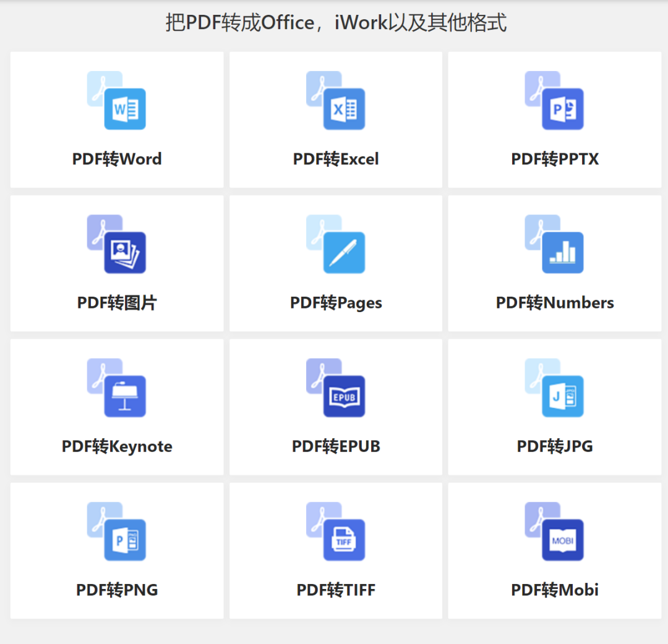Screen dimensions: 668x644
Task: Click the PDF to EPUB book icon
Action: pos(335,388)
